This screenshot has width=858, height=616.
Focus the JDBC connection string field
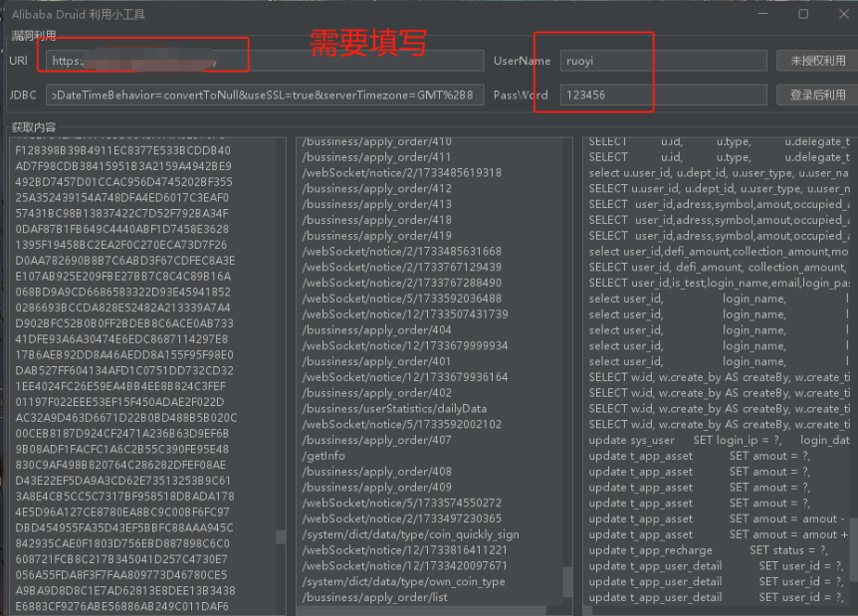265,95
